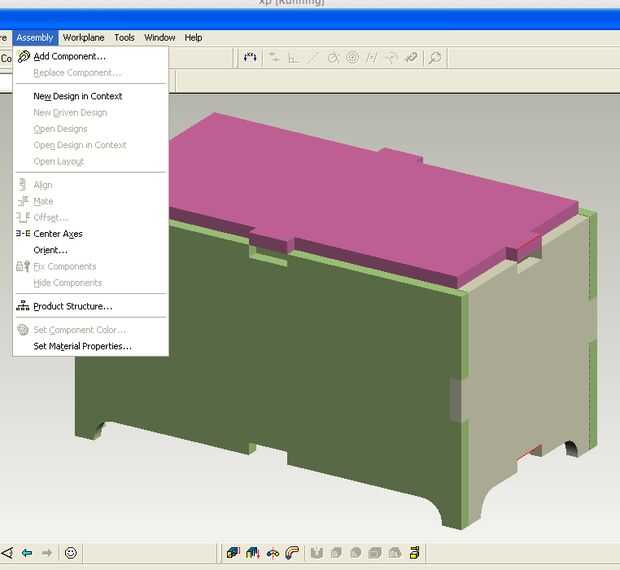The image size is (620, 570).
Task: Select the Orient... menu entry
Action: tap(91, 250)
